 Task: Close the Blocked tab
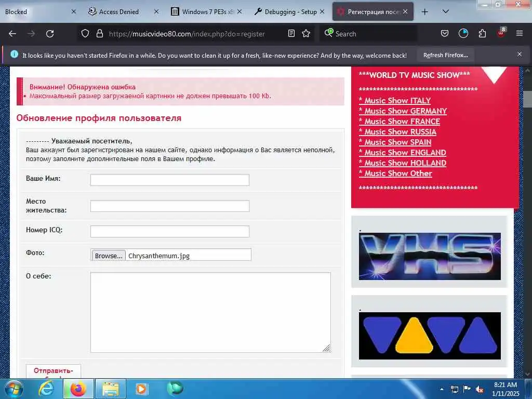click(74, 12)
